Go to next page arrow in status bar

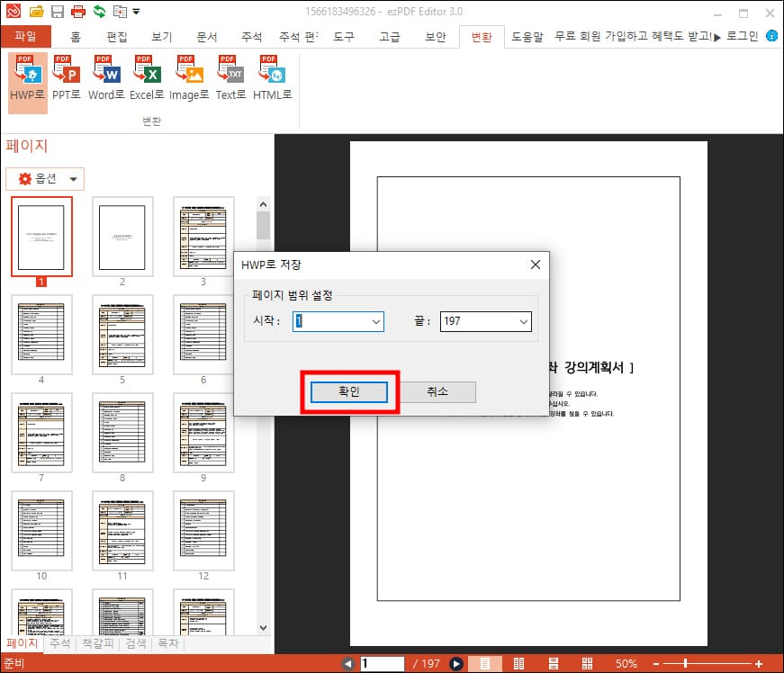pos(455,663)
